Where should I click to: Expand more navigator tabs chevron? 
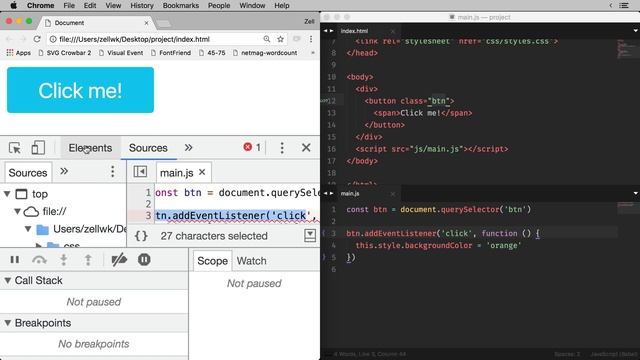[64, 171]
